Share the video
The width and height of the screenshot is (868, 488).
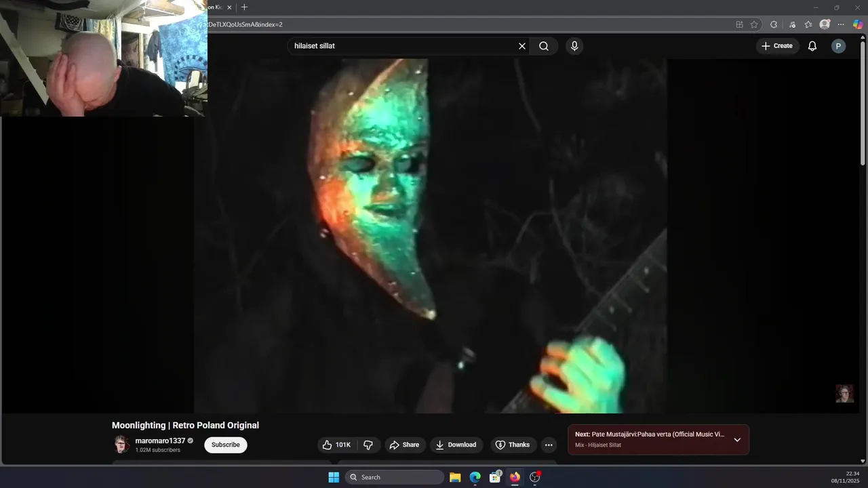[405, 445]
